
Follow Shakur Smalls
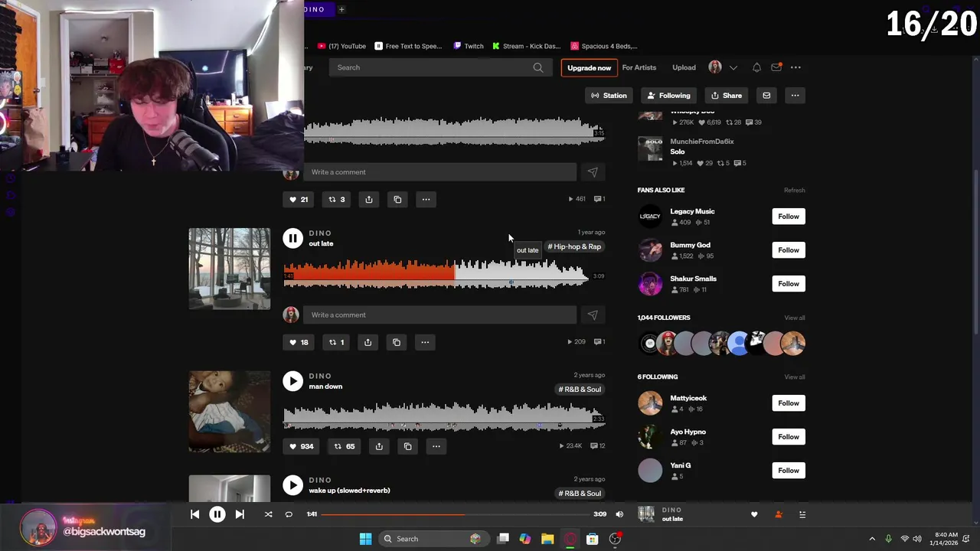point(789,284)
